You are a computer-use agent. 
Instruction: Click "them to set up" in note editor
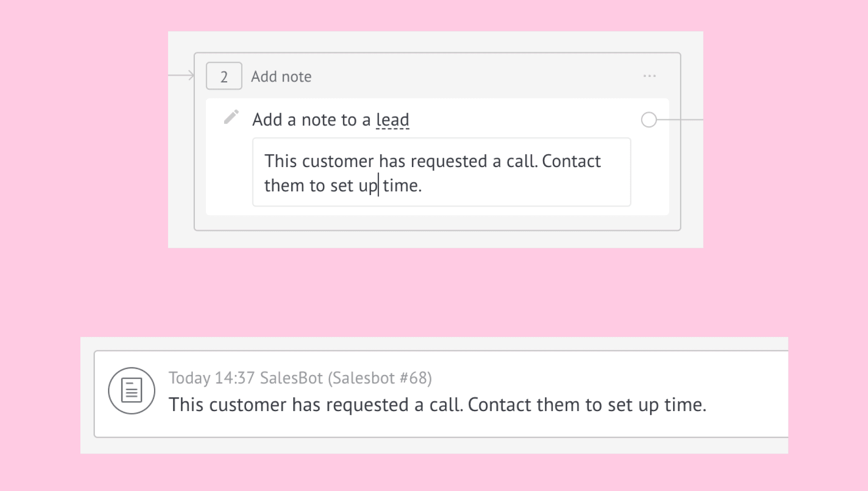click(x=321, y=185)
